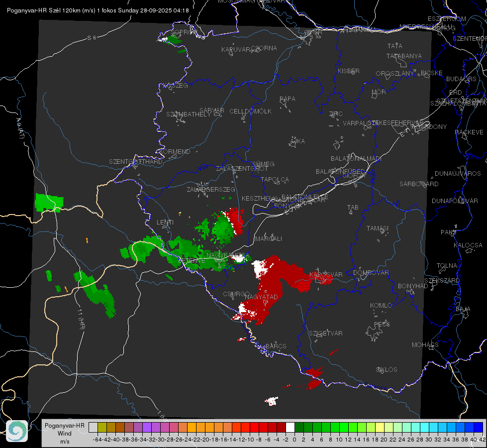The height and width of the screenshot is (448, 487).
Task: Pick the gray swatch at the legend's start
Action: click(93, 427)
